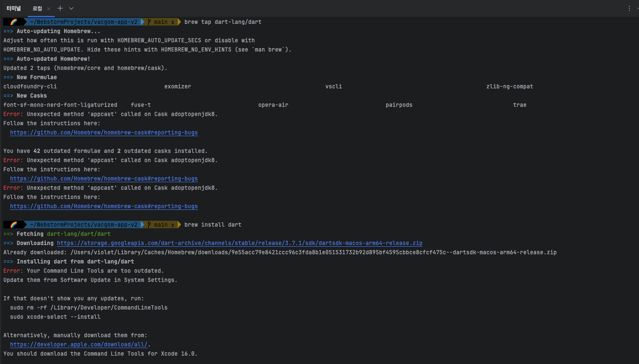Viewport: 639px width, 364px height.
Task: Open third homebrew-cask reporting-bugs link
Action: [x=104, y=207]
